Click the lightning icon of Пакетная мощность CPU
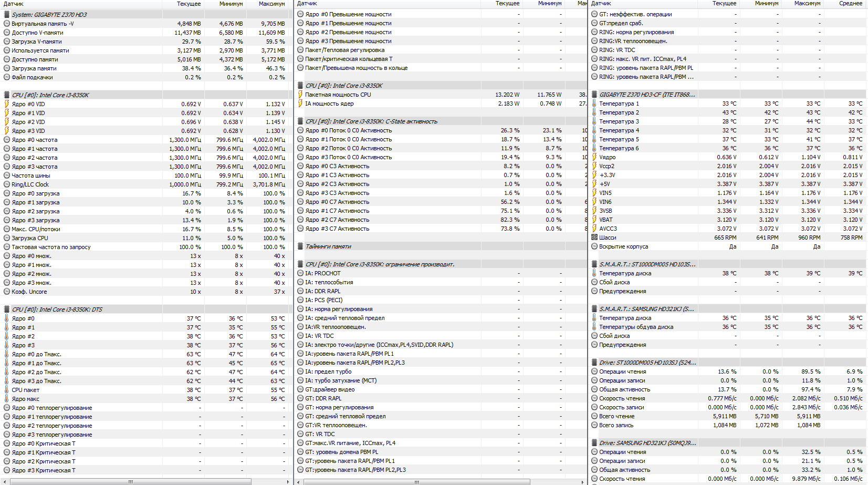This screenshot has width=868, height=485. click(x=300, y=95)
